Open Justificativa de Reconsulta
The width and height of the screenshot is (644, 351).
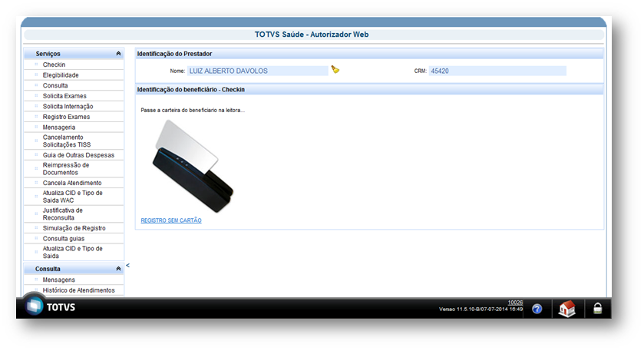[x=62, y=214]
